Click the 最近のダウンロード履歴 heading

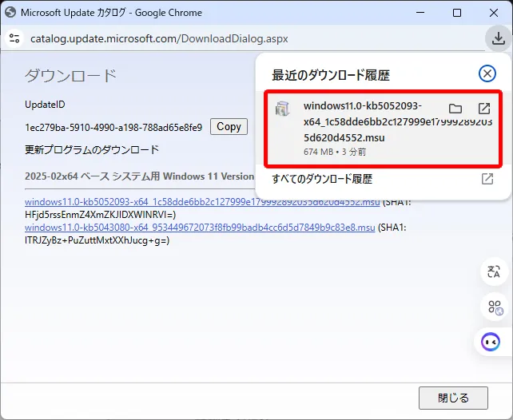(x=331, y=75)
